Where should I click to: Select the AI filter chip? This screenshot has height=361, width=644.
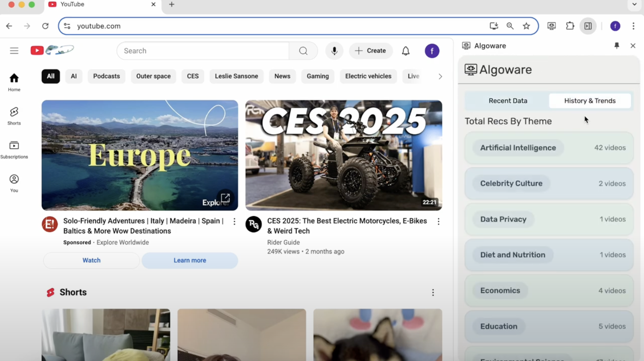tap(74, 76)
